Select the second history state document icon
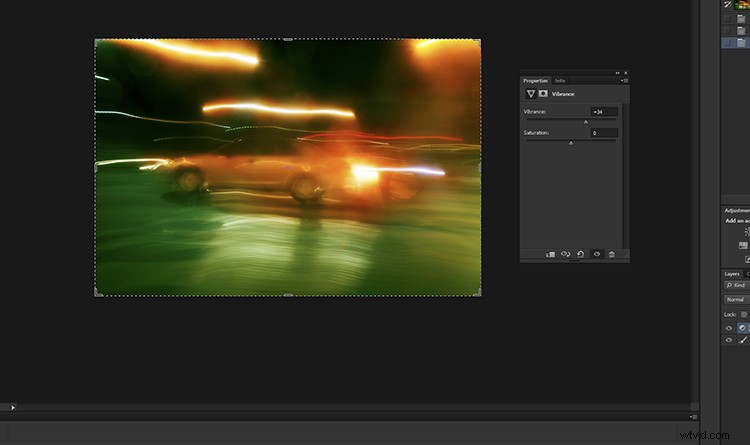The height and width of the screenshot is (445, 750). tap(741, 31)
